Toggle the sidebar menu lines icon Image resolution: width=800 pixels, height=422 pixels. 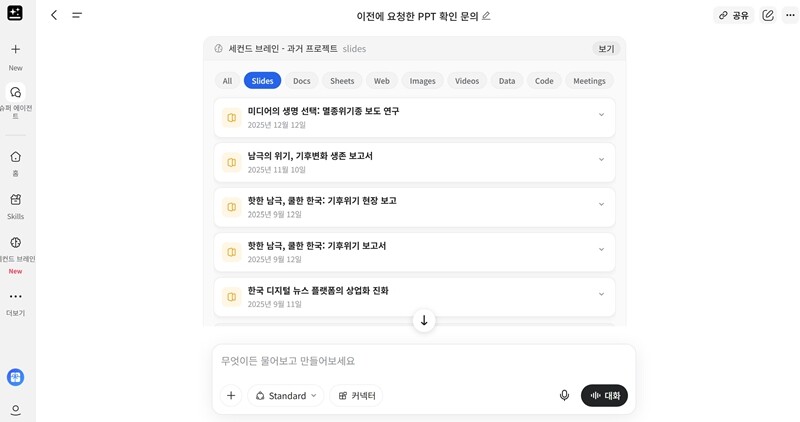77,15
